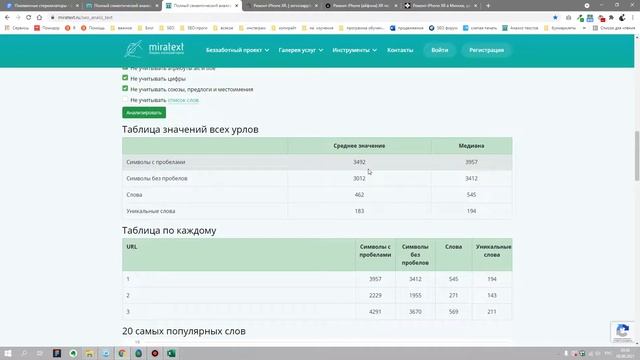
Task: Open the Букмарклеты bookmarks folder
Action: [560, 28]
